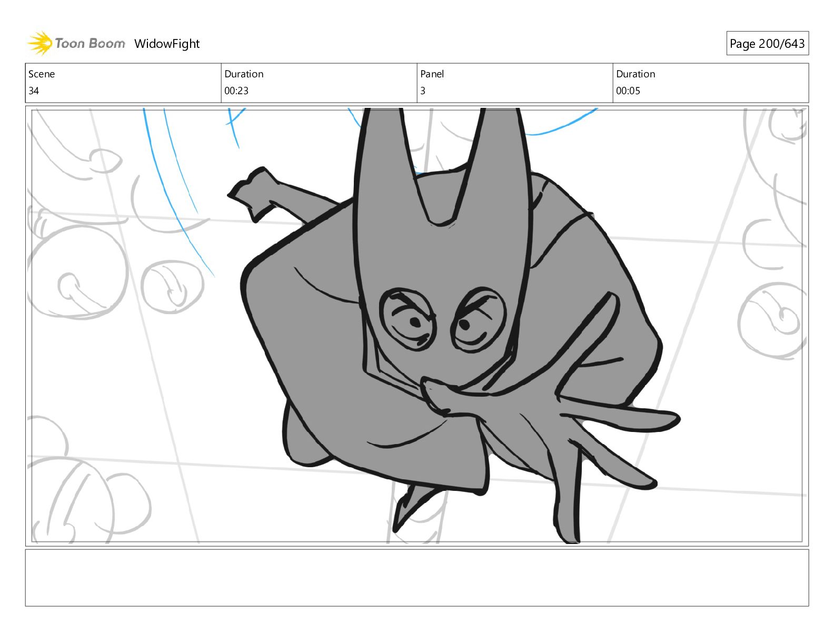This screenshot has width=834, height=644.
Task: Click the character's raised fist
Action: (255, 192)
